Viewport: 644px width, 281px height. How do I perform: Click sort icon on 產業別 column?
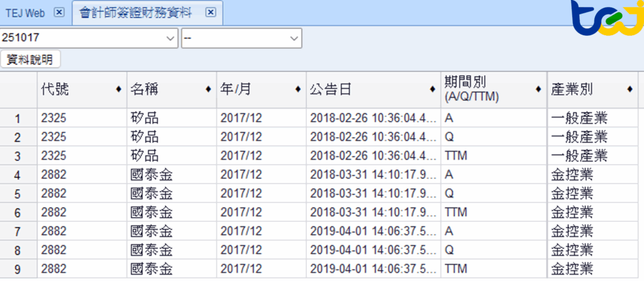630,90
